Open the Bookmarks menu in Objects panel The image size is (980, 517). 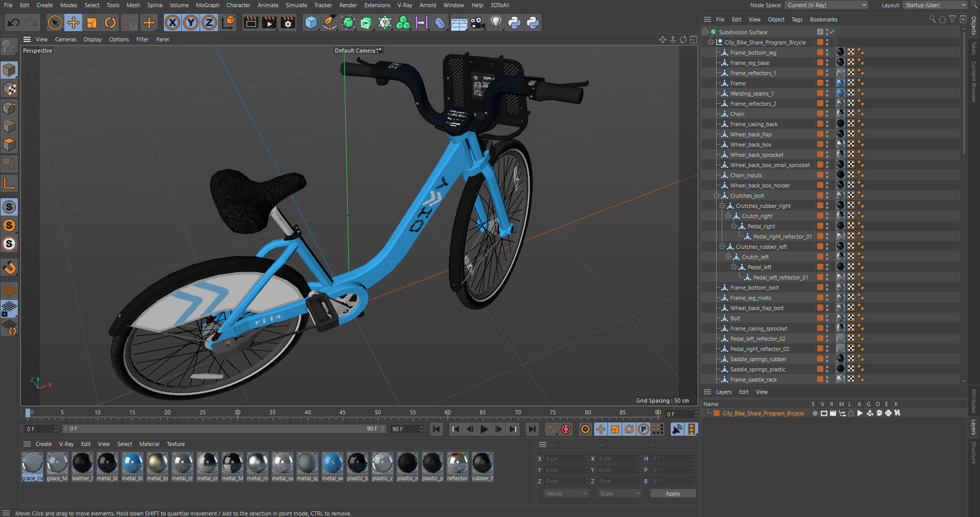(x=823, y=19)
